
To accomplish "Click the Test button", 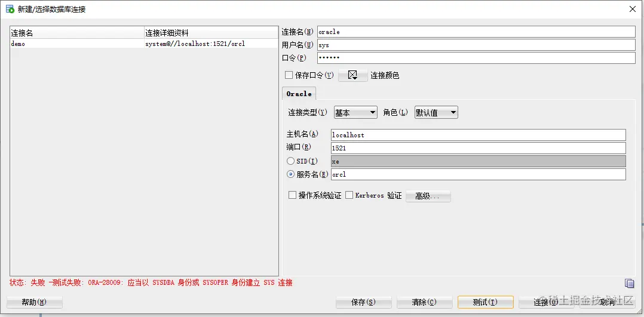I will pos(486,302).
